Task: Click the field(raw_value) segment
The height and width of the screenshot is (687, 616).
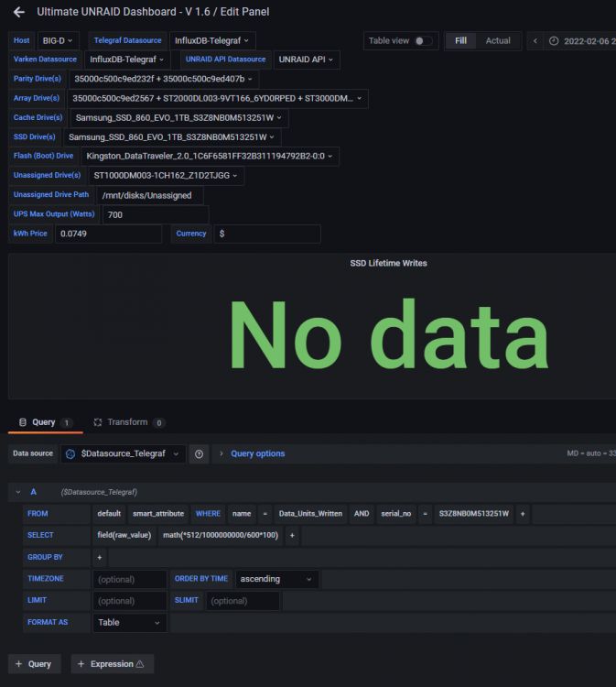Action: point(124,536)
